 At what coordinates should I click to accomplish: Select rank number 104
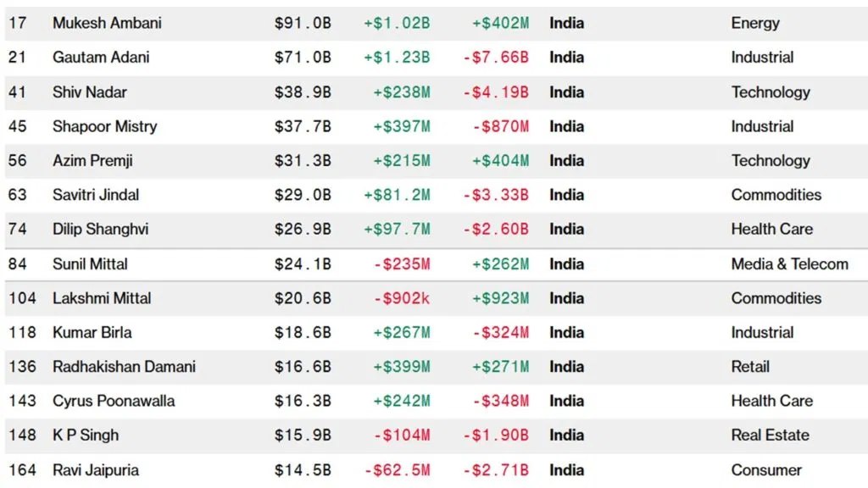pos(22,298)
